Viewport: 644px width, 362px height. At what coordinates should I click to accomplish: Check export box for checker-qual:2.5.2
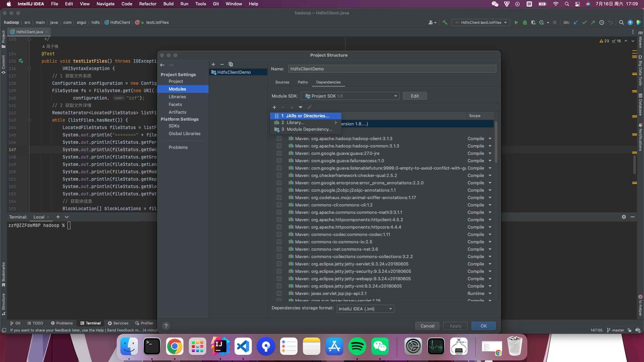point(279,175)
